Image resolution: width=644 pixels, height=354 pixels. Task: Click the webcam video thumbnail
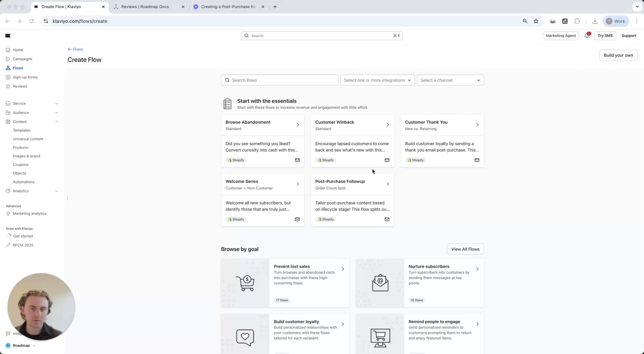click(x=41, y=307)
